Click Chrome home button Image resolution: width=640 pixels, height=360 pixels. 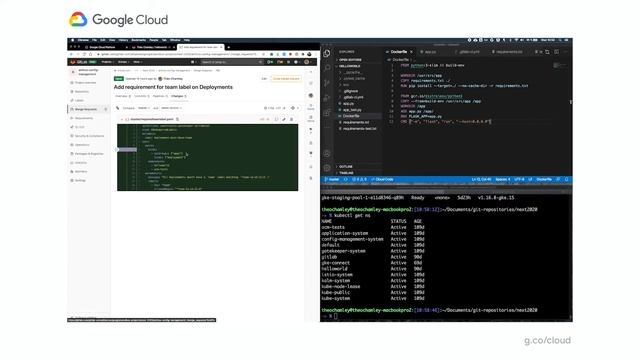[x=91, y=54]
